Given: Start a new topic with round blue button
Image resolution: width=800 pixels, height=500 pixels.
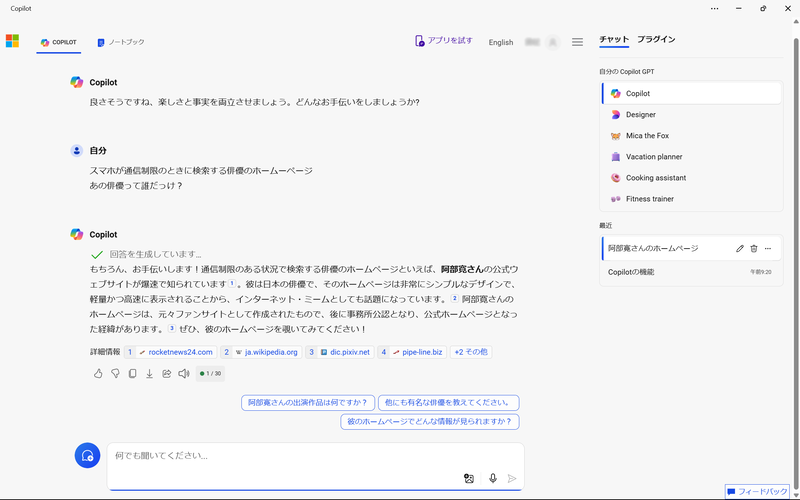Looking at the screenshot, I should click(x=87, y=455).
